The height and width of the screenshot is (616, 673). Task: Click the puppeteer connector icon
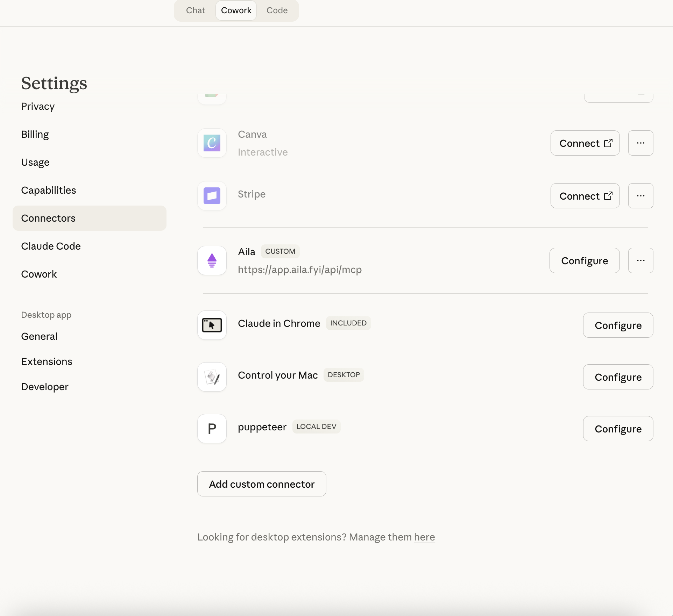tap(212, 429)
